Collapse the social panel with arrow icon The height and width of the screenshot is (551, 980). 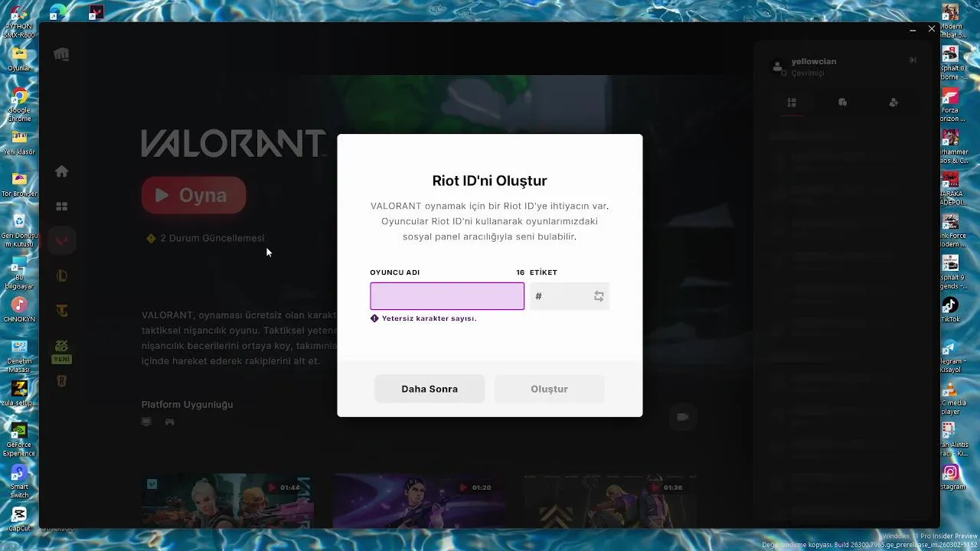(913, 60)
